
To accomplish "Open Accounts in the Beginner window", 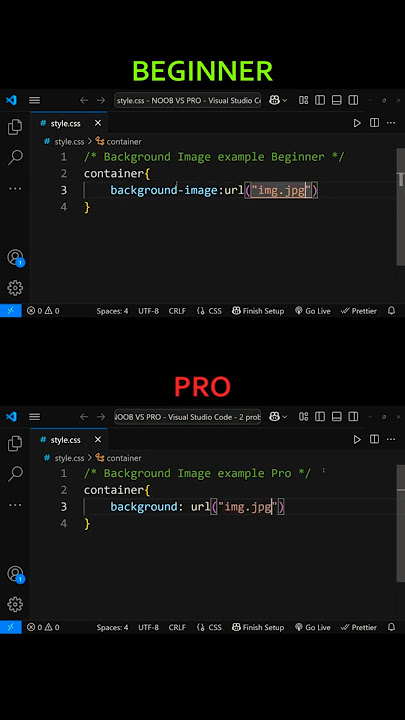I will (15, 257).
